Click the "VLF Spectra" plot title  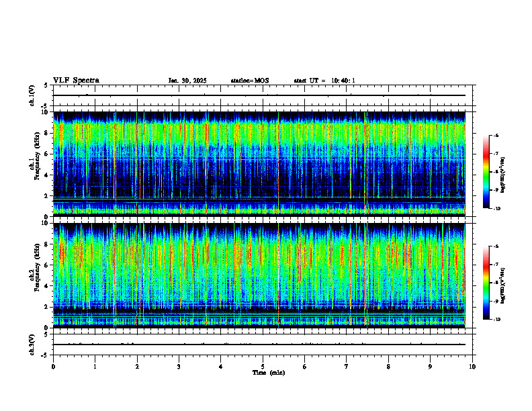[x=76, y=81]
